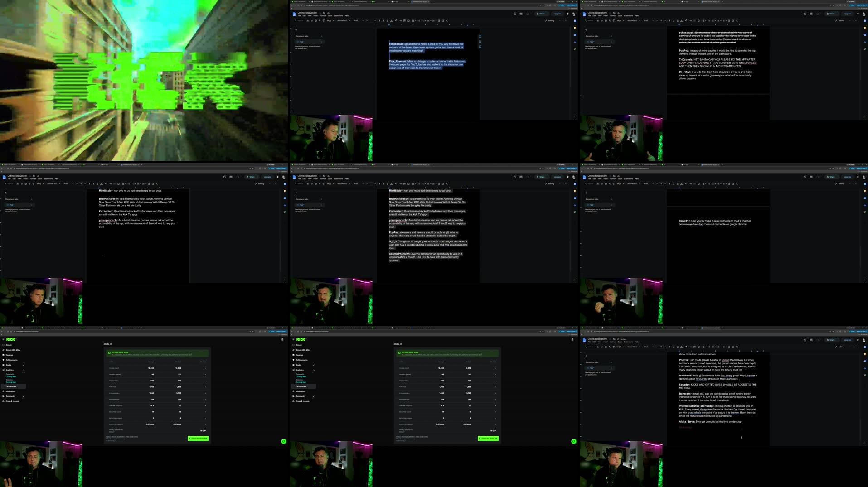Open Gemini sparkle icon in Dr_Jekyll frame
868x487 pixels.
pos(858,14)
